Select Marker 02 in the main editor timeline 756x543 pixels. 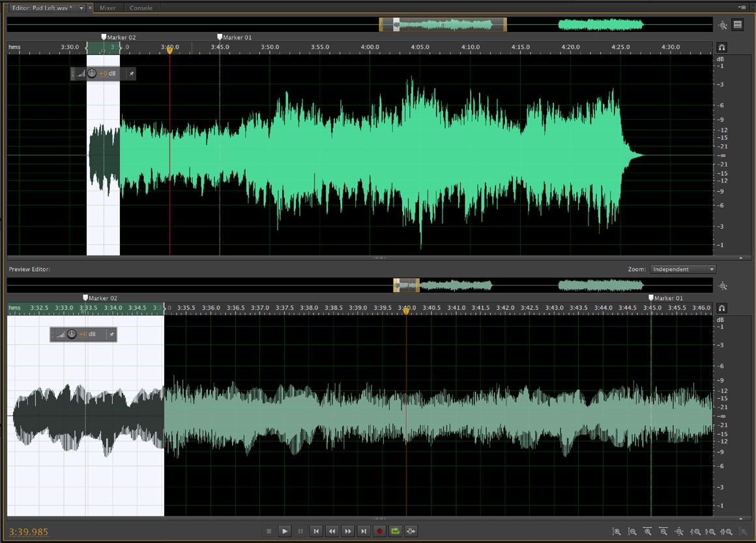click(118, 37)
